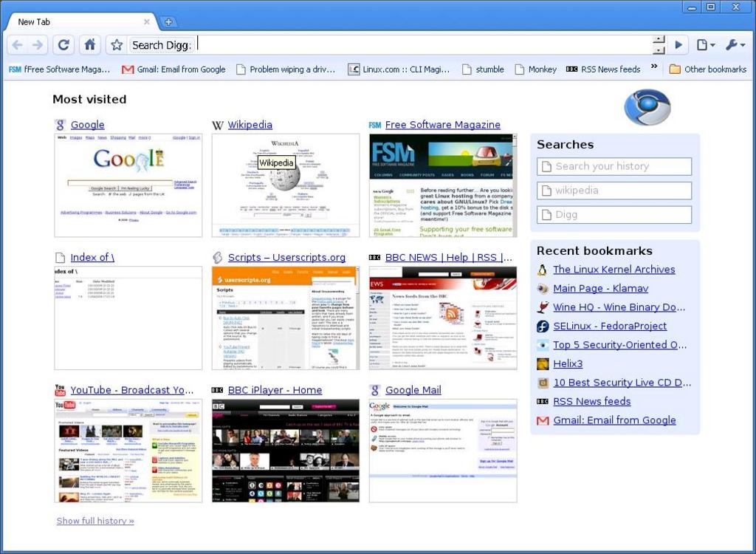Viewport: 756px width, 554px height.
Task: Open the Index of \ link
Action: [x=92, y=257]
